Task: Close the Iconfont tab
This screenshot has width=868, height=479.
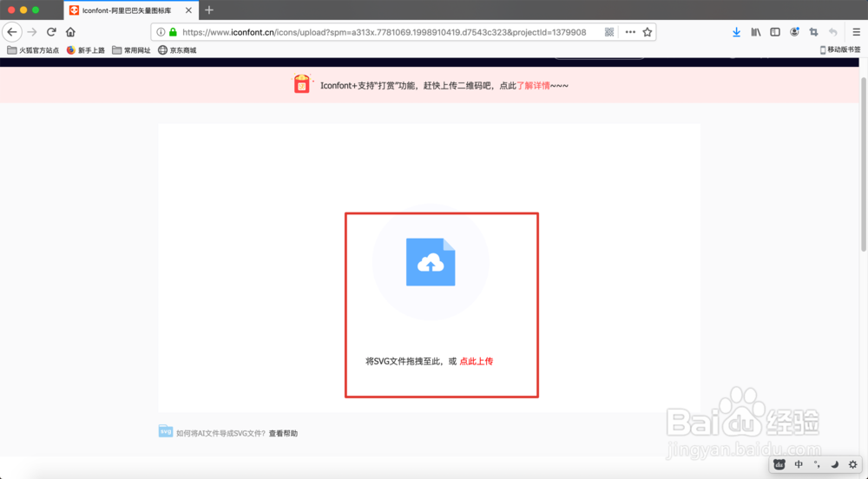Action: [x=188, y=10]
